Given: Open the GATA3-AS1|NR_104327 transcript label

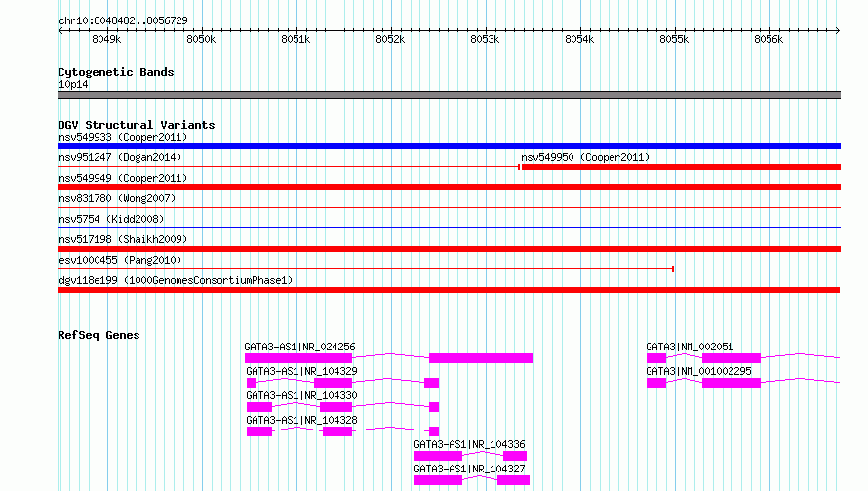Looking at the screenshot, I should tap(469, 469).
